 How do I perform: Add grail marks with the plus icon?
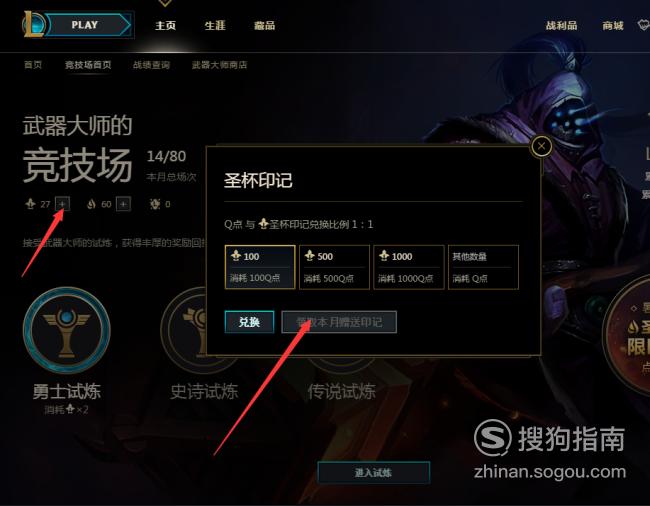(x=62, y=204)
